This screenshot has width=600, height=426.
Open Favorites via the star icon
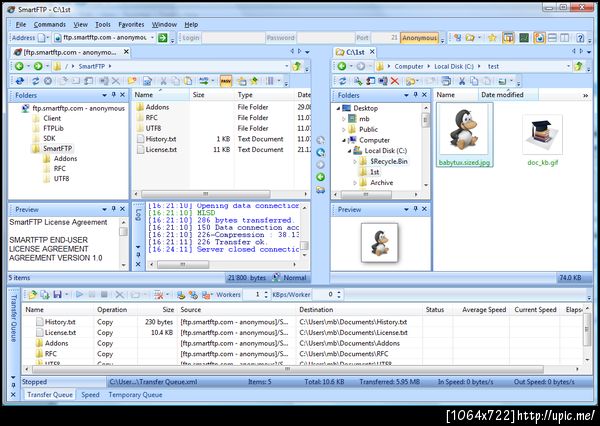(x=492, y=38)
